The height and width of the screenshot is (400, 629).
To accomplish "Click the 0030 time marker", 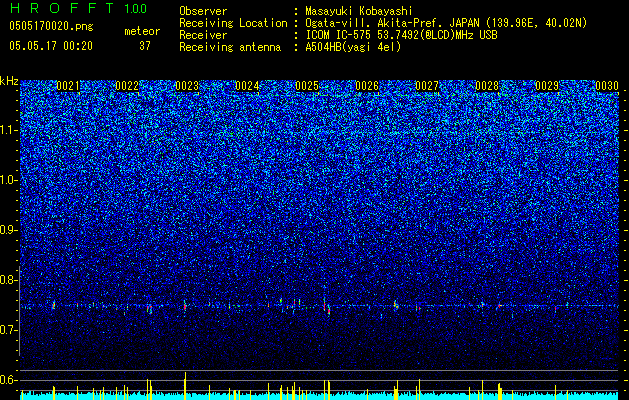I will point(607,86).
